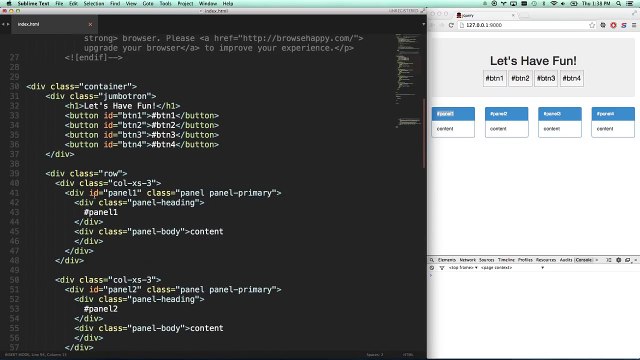Close the index.html tab in Sublime Text

click(90, 24)
